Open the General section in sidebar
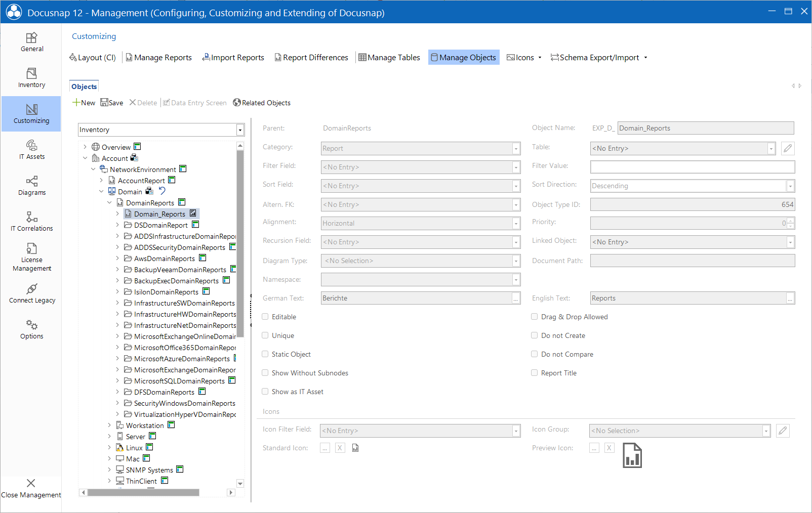 (x=31, y=42)
